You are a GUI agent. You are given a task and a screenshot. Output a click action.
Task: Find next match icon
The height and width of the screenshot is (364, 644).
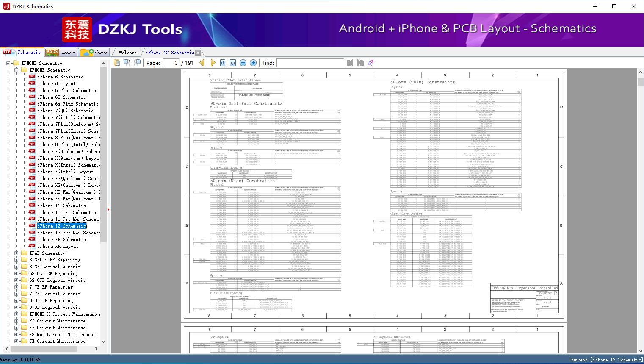point(360,63)
